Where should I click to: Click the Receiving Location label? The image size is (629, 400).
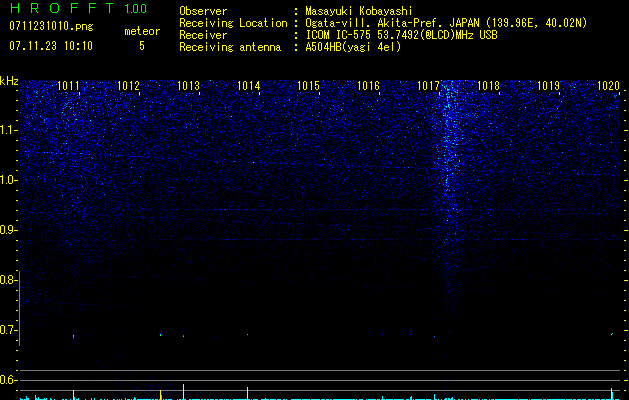tap(233, 23)
